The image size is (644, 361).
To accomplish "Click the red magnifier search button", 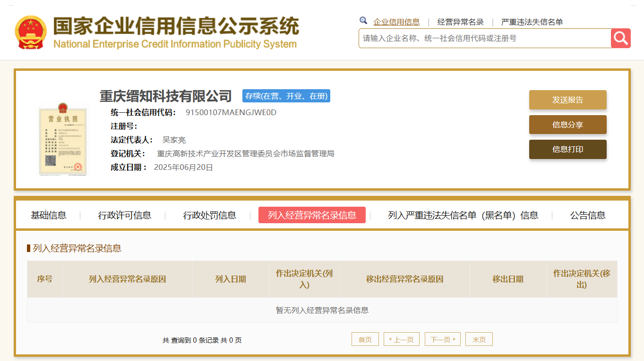I will coord(620,38).
